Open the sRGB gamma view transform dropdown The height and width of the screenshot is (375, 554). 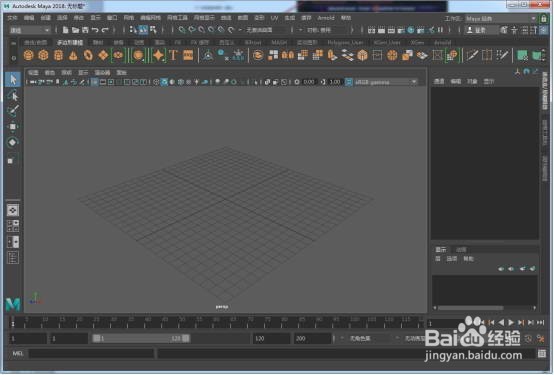click(x=385, y=82)
